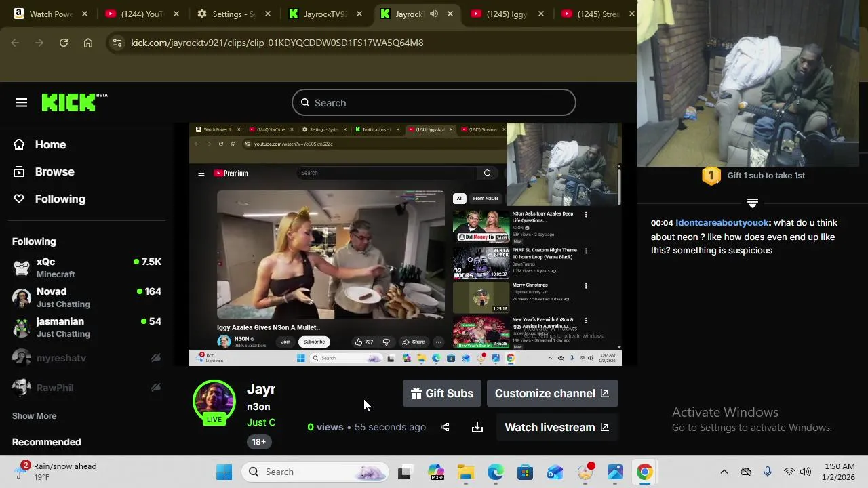Click the '0 views' count text
This screenshot has width=868, height=488.
tap(325, 427)
